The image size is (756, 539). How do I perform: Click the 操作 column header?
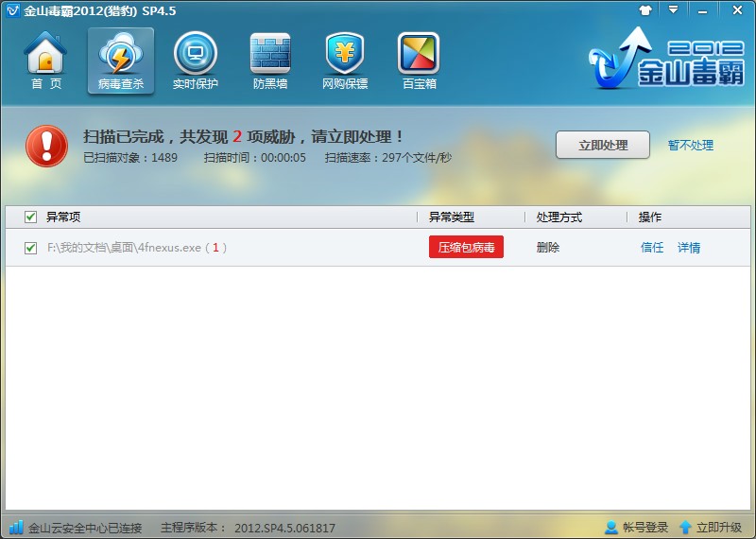tap(650, 217)
